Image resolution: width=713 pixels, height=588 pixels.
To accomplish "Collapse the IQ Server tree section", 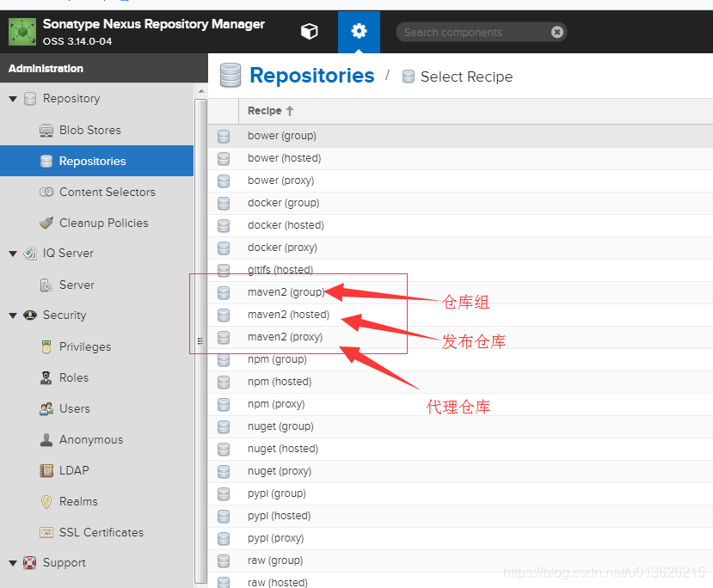I will point(13,253).
